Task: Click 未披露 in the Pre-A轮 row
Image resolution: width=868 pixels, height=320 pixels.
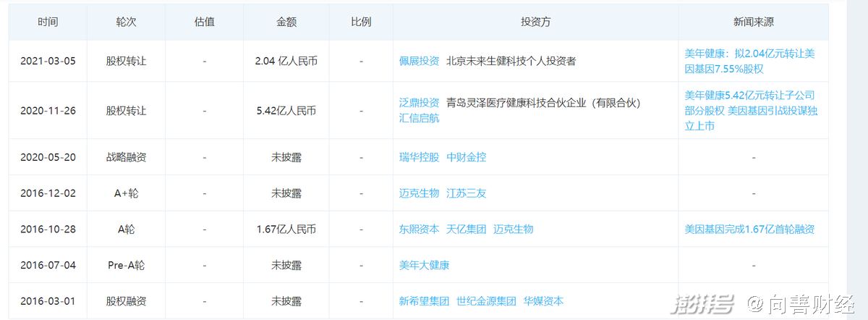Action: 286,266
